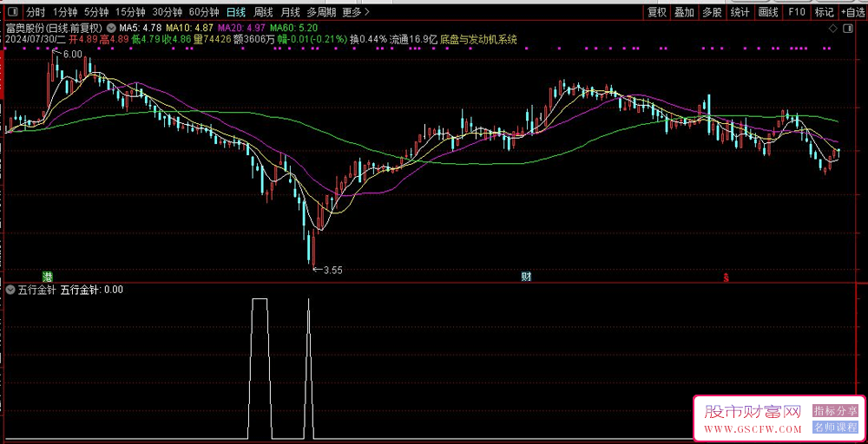Click the 富奥股份(日线.前复权) title

54,28
